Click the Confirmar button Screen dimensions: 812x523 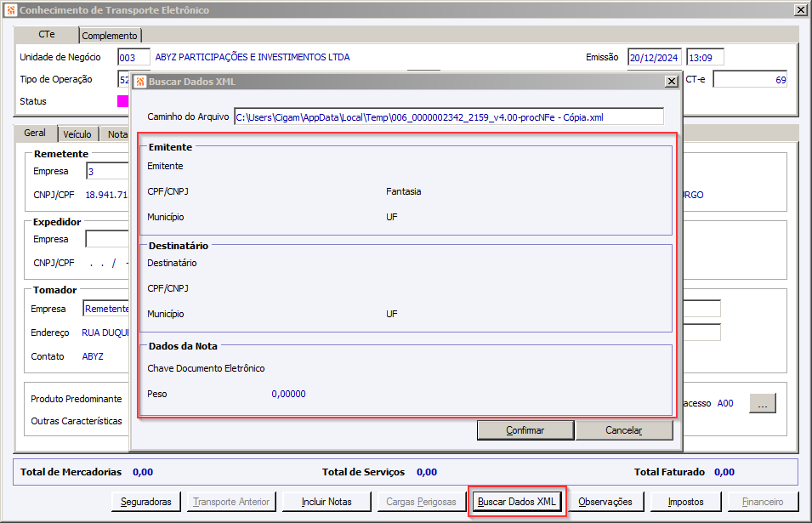tap(525, 430)
